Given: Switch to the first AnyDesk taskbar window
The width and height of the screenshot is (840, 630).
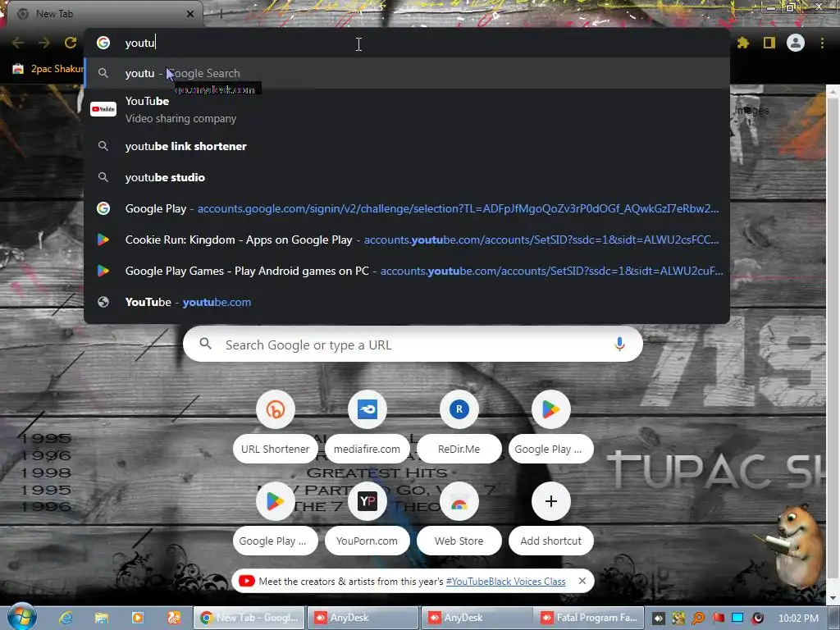Looking at the screenshot, I should click(x=363, y=618).
